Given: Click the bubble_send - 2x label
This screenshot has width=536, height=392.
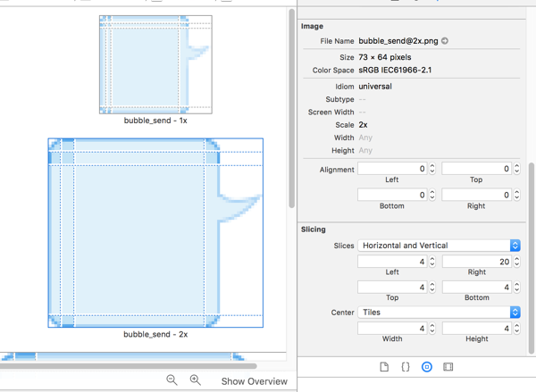Looking at the screenshot, I should (155, 334).
